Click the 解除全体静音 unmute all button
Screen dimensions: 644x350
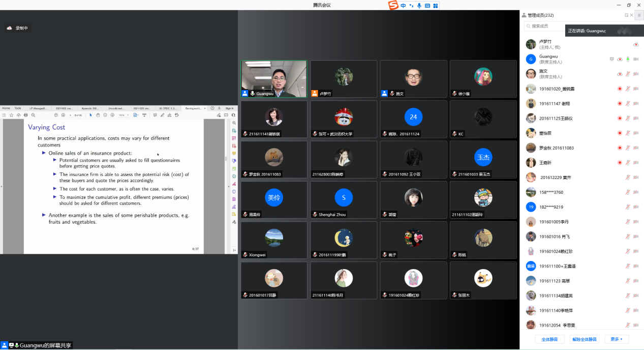(x=584, y=339)
